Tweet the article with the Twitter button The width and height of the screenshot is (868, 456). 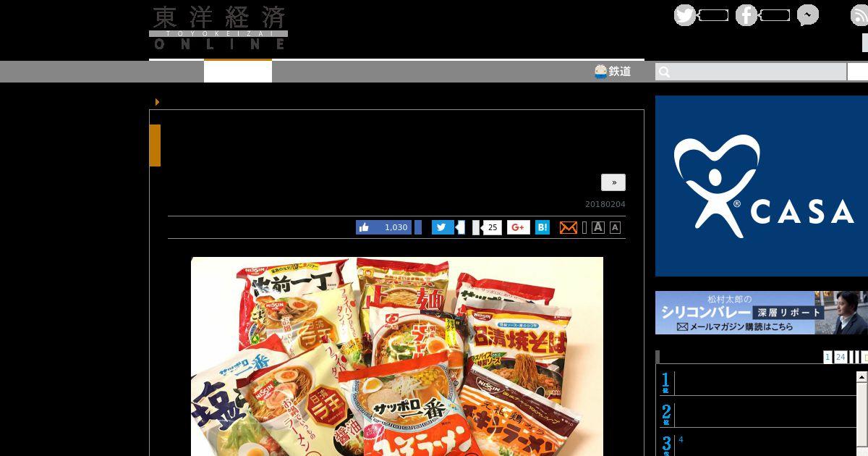[x=443, y=227]
